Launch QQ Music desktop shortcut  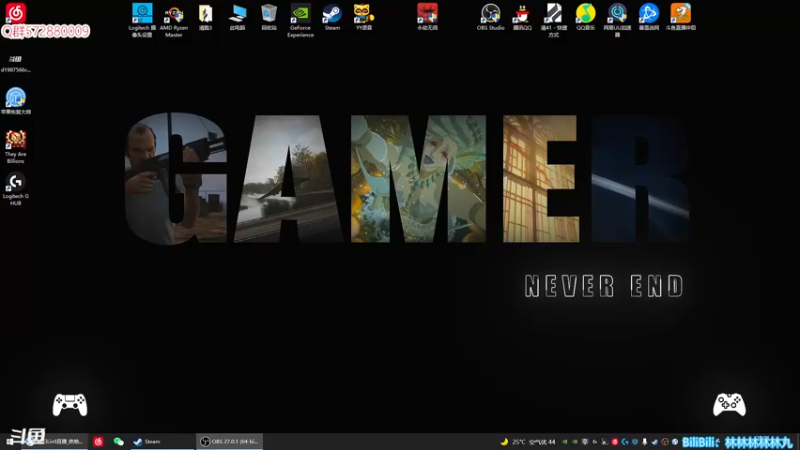click(x=585, y=17)
